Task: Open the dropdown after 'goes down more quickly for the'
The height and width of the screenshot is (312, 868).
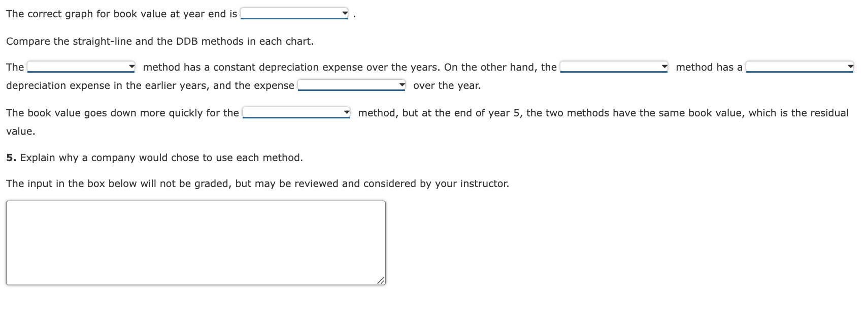Action: pos(294,112)
